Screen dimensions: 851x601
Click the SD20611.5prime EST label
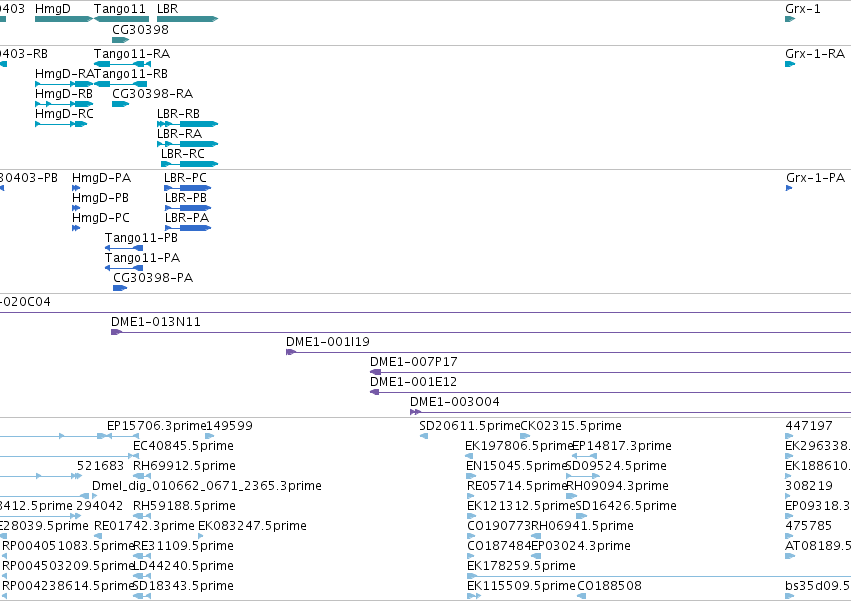click(469, 426)
